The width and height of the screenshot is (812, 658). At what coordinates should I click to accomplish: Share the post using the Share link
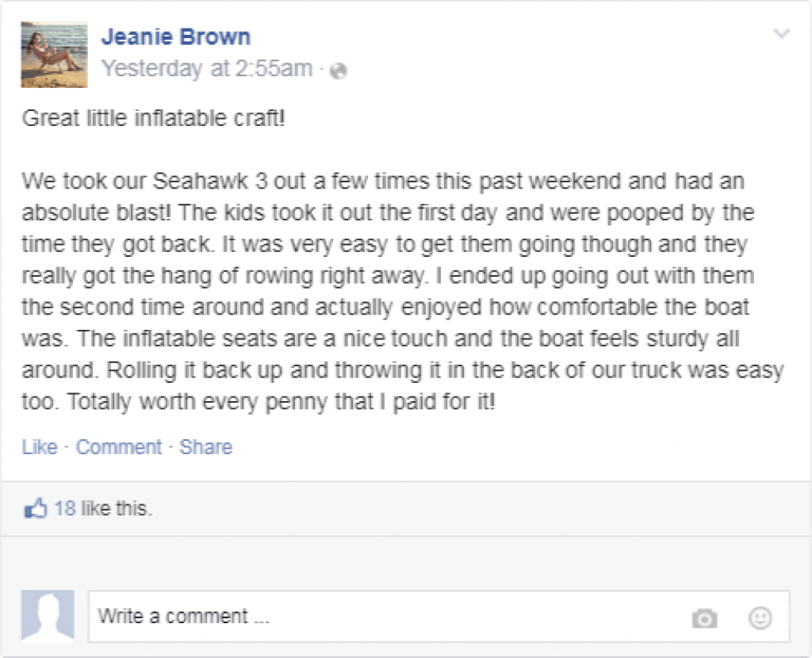tap(205, 447)
